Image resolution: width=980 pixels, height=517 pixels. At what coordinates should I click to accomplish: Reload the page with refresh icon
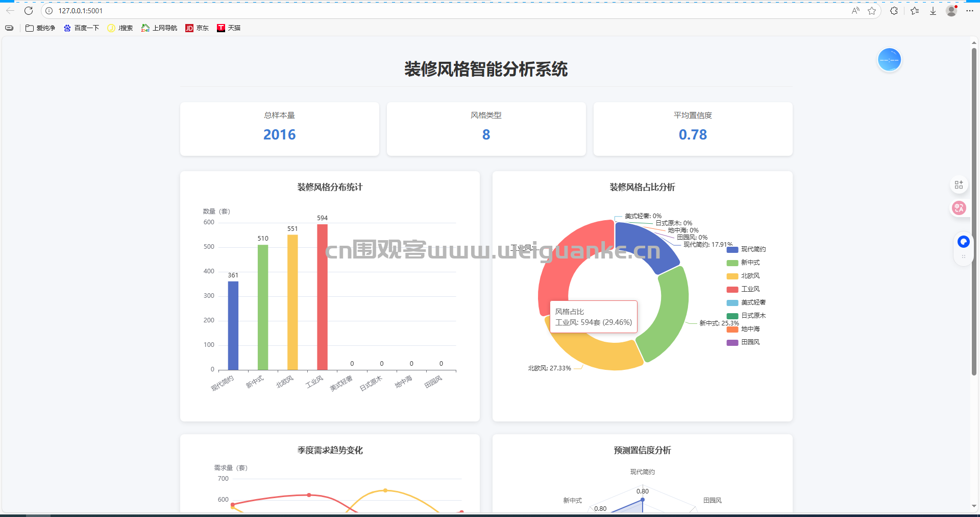point(29,11)
